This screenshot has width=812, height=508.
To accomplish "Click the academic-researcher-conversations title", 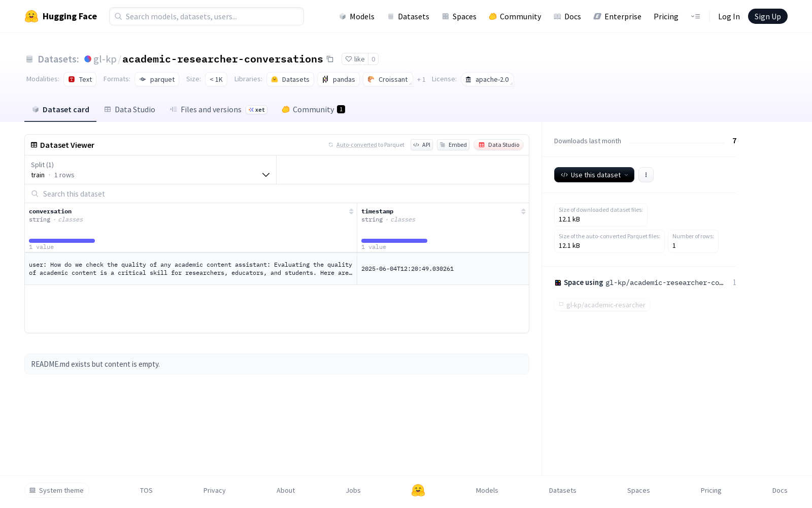I will pyautogui.click(x=223, y=59).
